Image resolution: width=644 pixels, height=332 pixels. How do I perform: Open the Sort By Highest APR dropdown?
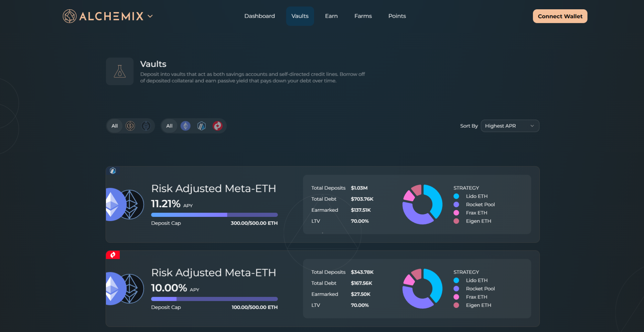coord(509,126)
